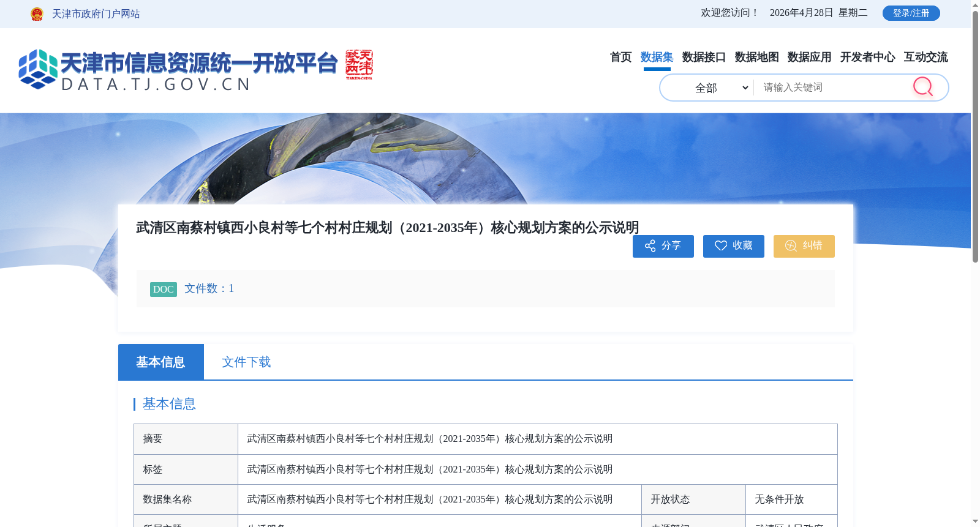
Task: Switch to the 基本信息 tab
Action: coord(160,362)
